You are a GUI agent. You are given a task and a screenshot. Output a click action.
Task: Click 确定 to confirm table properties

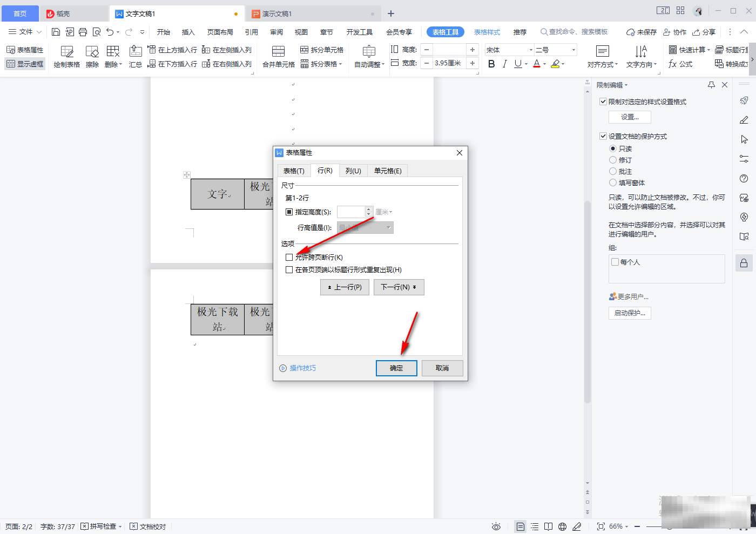pyautogui.click(x=396, y=368)
